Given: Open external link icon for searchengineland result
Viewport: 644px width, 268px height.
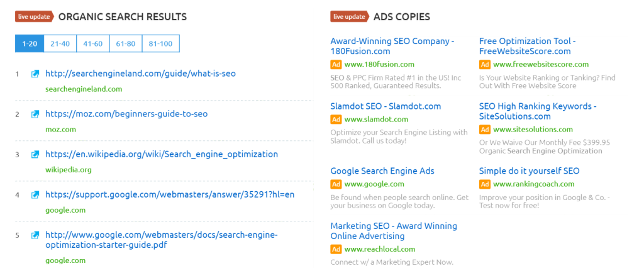Looking at the screenshot, I should (36, 74).
